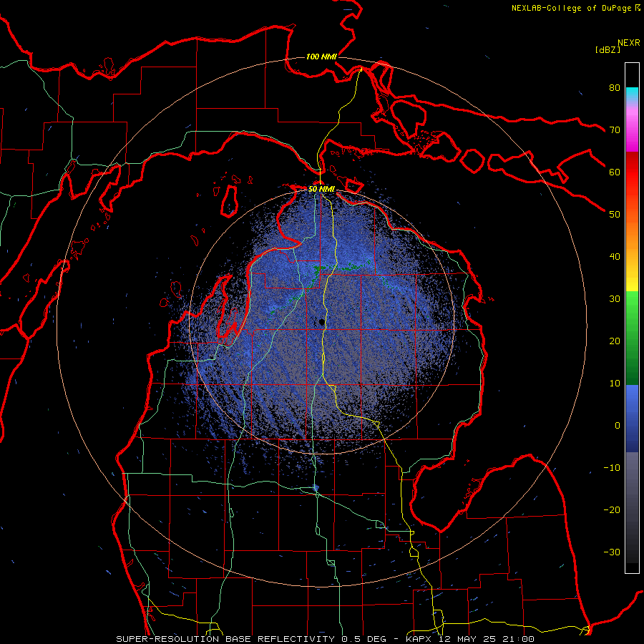The height and width of the screenshot is (644, 644).
Task: Click the -30 value on the dBZ scale
Action: pyautogui.click(x=612, y=552)
